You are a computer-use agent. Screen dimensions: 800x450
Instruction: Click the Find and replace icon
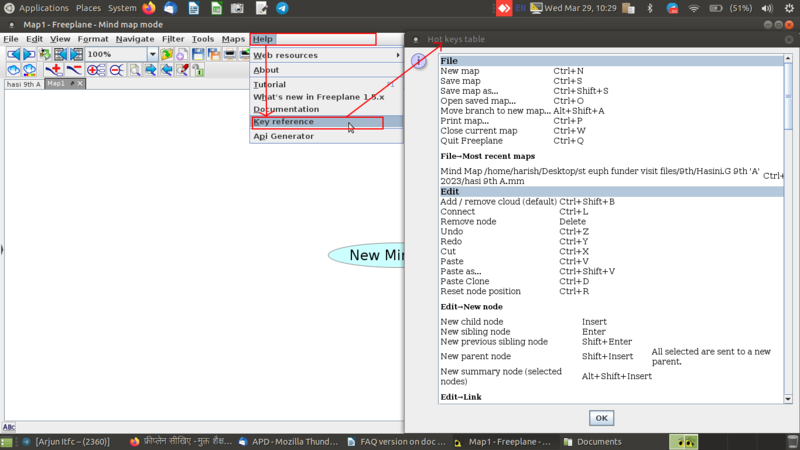click(x=182, y=70)
